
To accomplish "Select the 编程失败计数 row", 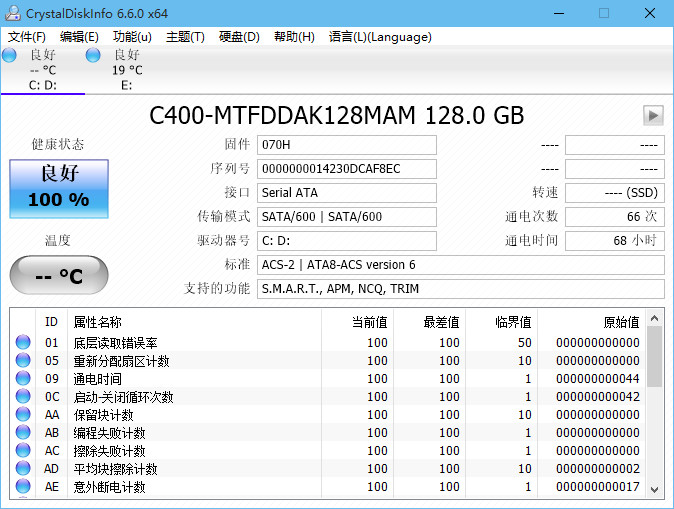I will (328, 433).
